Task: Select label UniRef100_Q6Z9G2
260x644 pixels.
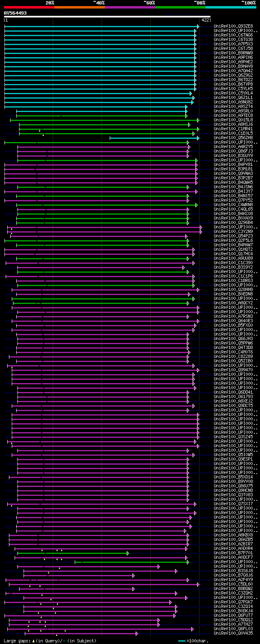Action: (x=233, y=75)
